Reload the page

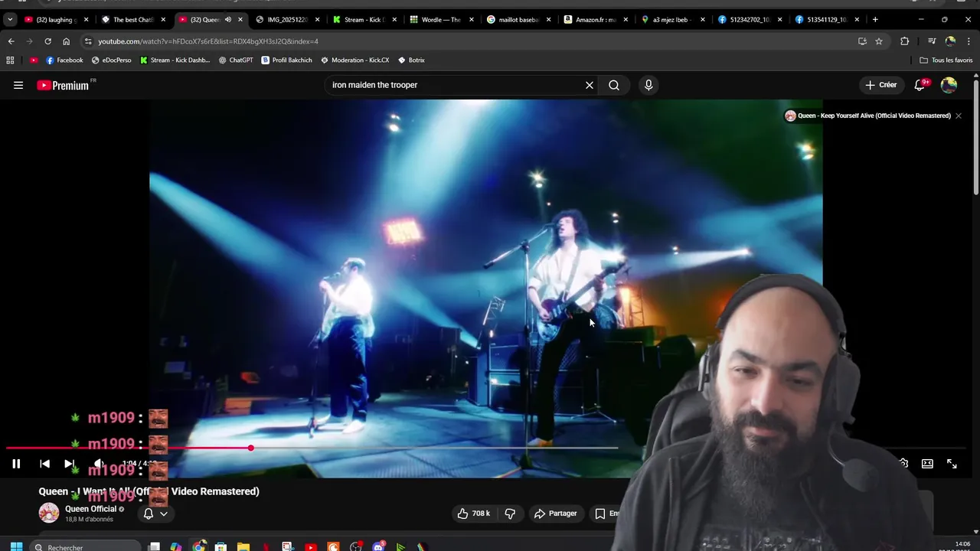(x=47, y=41)
